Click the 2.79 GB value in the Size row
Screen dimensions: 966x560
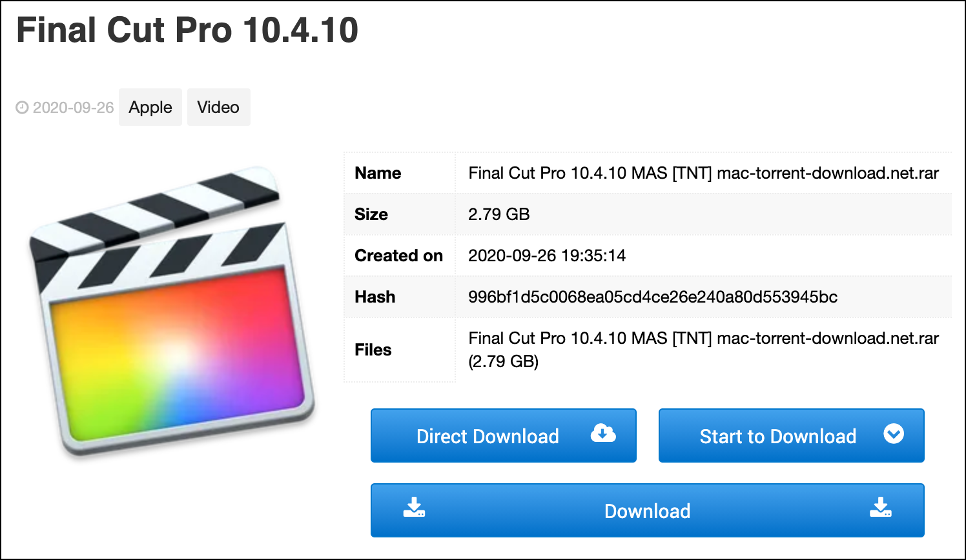point(499,214)
